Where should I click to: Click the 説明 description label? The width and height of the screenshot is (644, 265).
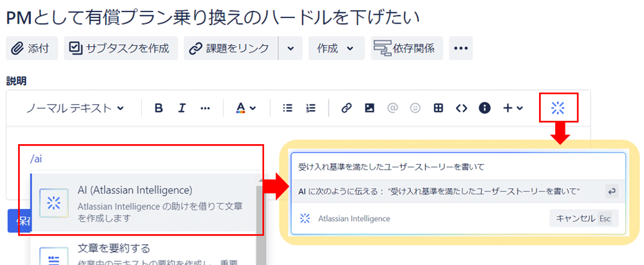coord(17,82)
